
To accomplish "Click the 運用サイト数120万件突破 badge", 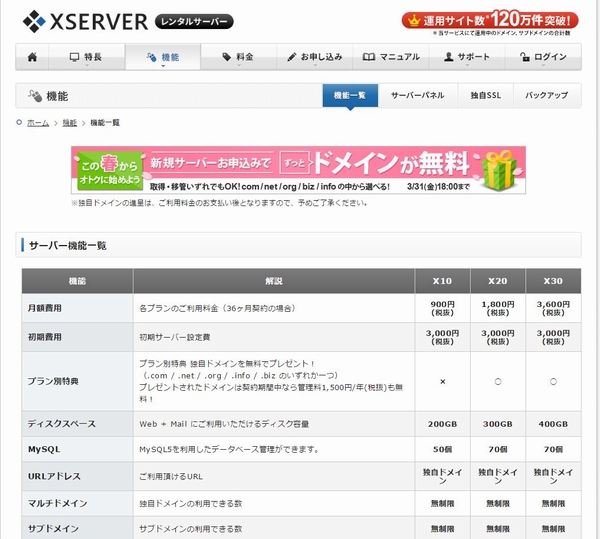I will (x=490, y=20).
